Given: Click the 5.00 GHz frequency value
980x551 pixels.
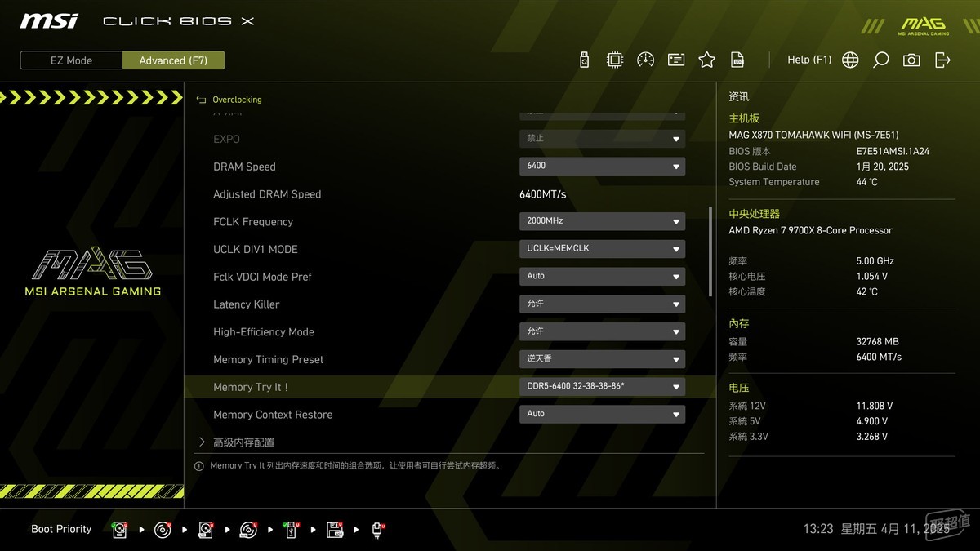Looking at the screenshot, I should 875,261.
